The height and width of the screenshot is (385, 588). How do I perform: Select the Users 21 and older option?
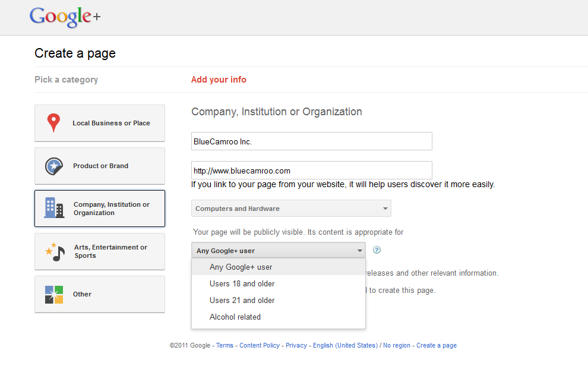(278, 300)
